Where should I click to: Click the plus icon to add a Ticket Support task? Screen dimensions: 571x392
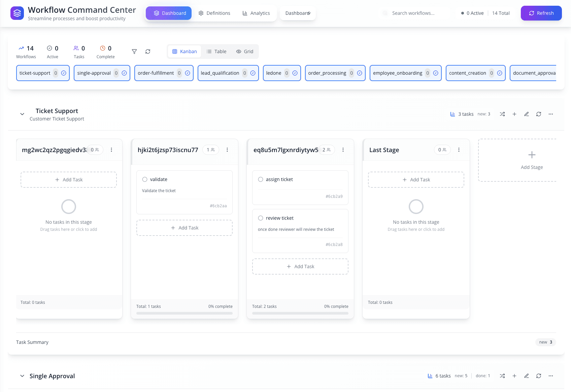pyautogui.click(x=514, y=114)
